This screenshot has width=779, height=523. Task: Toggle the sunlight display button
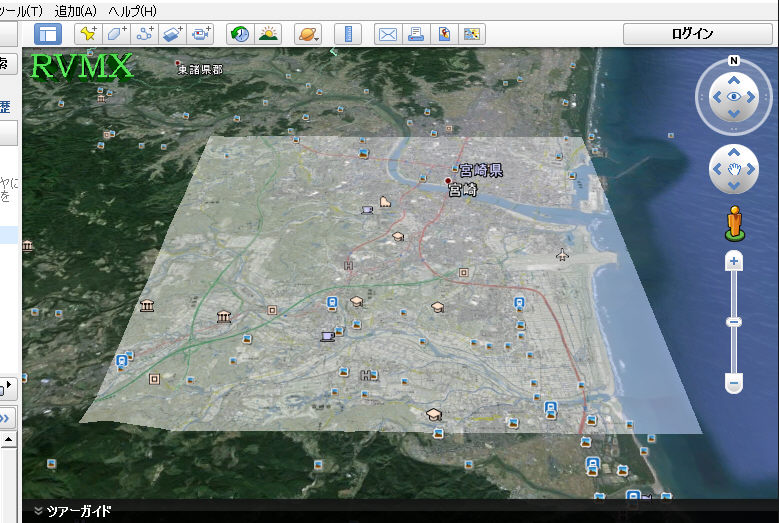(268, 34)
